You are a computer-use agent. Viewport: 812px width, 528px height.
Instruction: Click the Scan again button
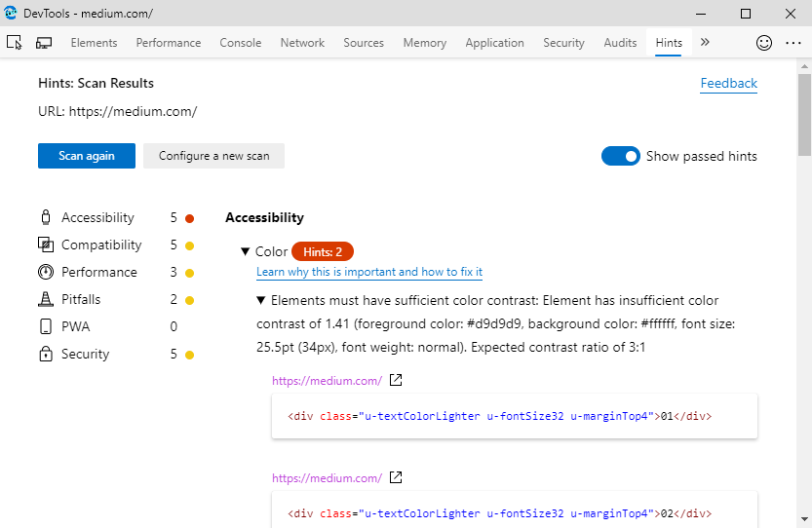[x=87, y=156]
